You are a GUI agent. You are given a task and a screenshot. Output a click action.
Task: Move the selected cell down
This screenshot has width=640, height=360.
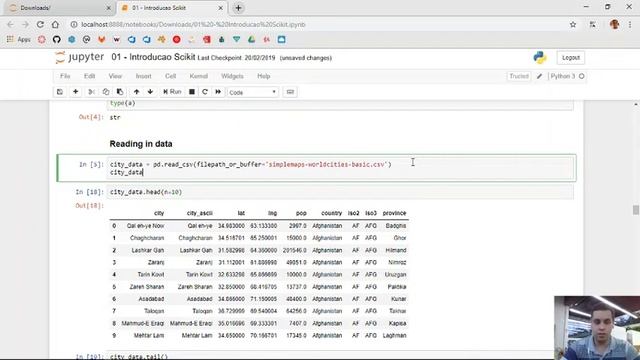pyautogui.click(x=150, y=92)
